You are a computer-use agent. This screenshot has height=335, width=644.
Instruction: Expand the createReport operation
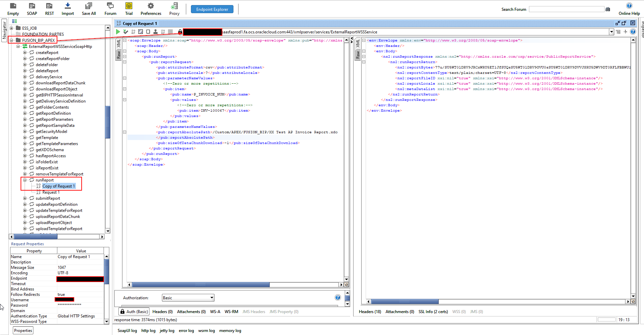pyautogui.click(x=25, y=52)
